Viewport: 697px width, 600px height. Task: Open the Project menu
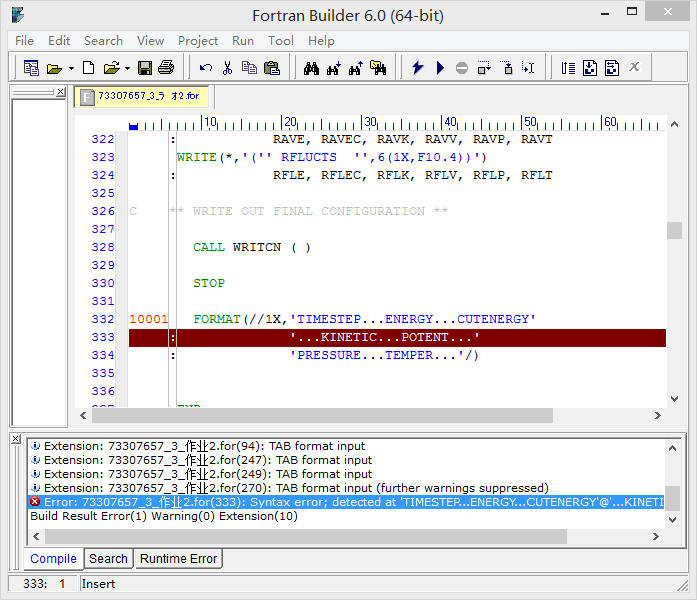pyautogui.click(x=198, y=41)
